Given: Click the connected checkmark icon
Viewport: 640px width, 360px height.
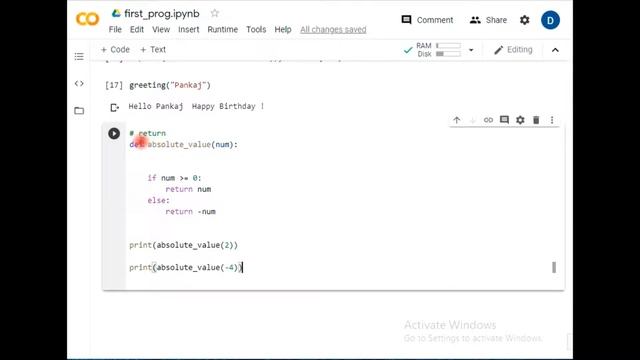Looking at the screenshot, I should (x=408, y=50).
